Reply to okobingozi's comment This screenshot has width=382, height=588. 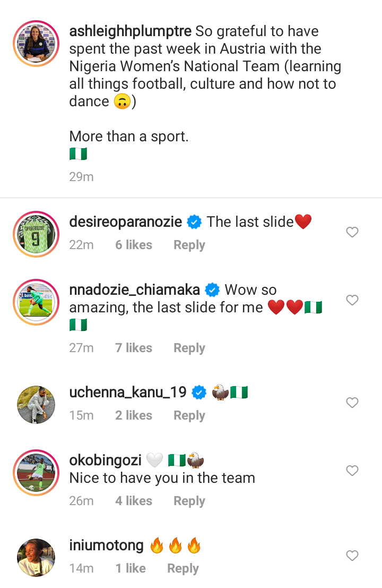(189, 501)
